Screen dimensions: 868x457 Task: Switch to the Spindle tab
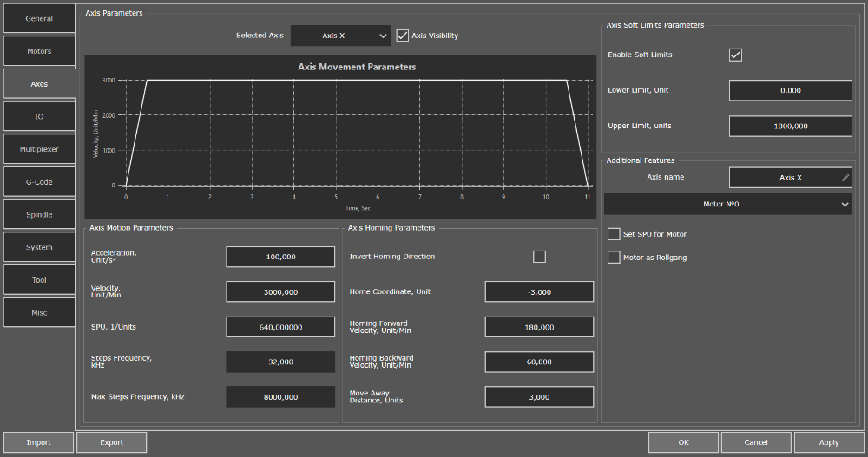39,215
